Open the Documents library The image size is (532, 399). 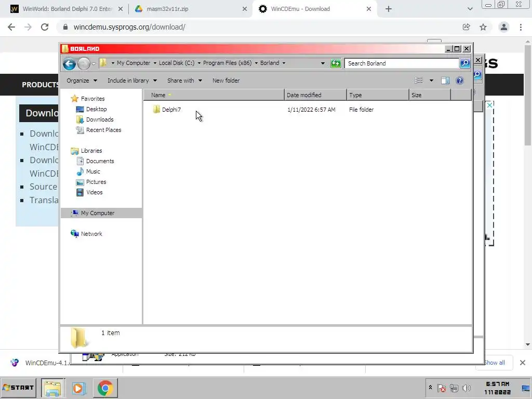[100, 161]
